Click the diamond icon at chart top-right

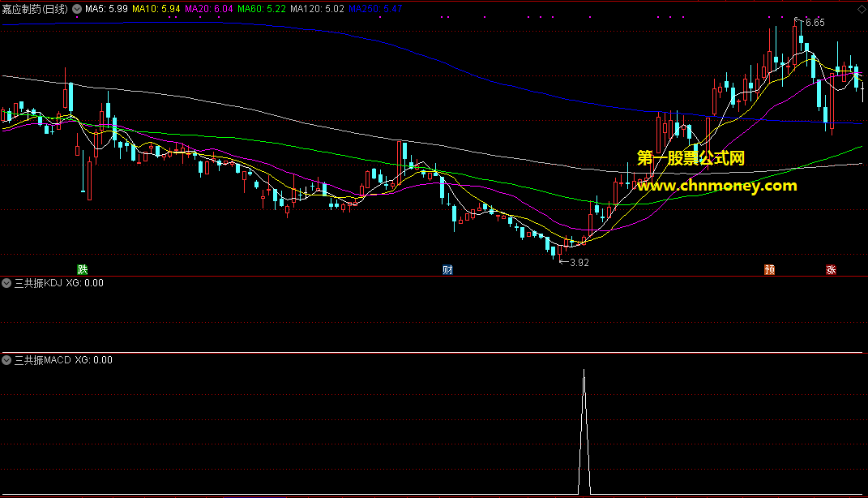[861, 10]
